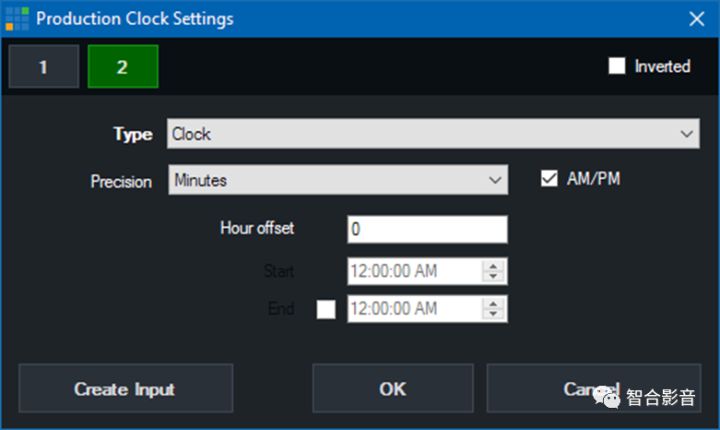Expand the Type dropdown showing Clock
The width and height of the screenshot is (720, 430).
[433, 133]
